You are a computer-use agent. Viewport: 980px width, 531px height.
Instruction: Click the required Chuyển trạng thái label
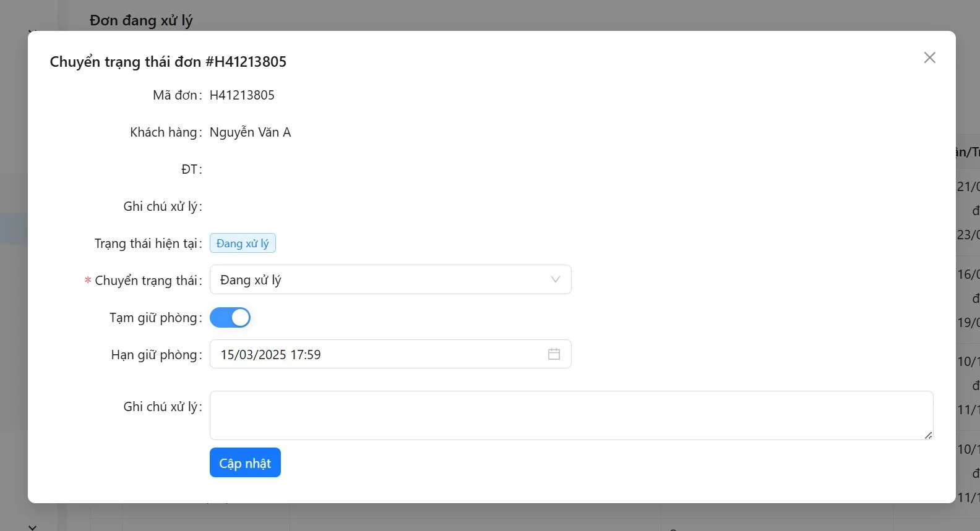pos(146,281)
